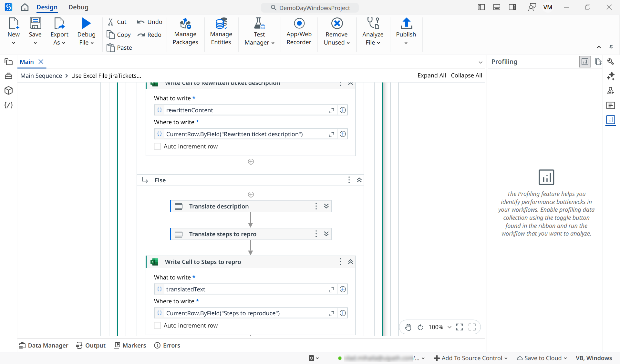Open the 100% zoom level dropdown

pos(449,327)
